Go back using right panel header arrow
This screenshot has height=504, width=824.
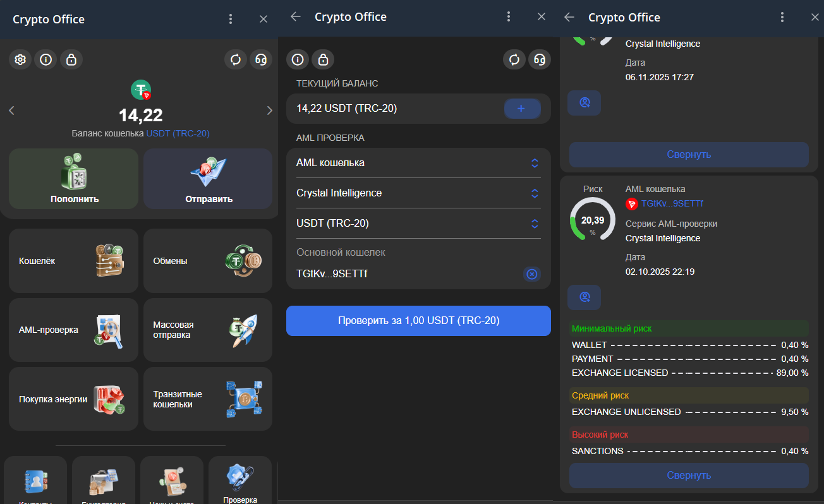click(x=569, y=17)
